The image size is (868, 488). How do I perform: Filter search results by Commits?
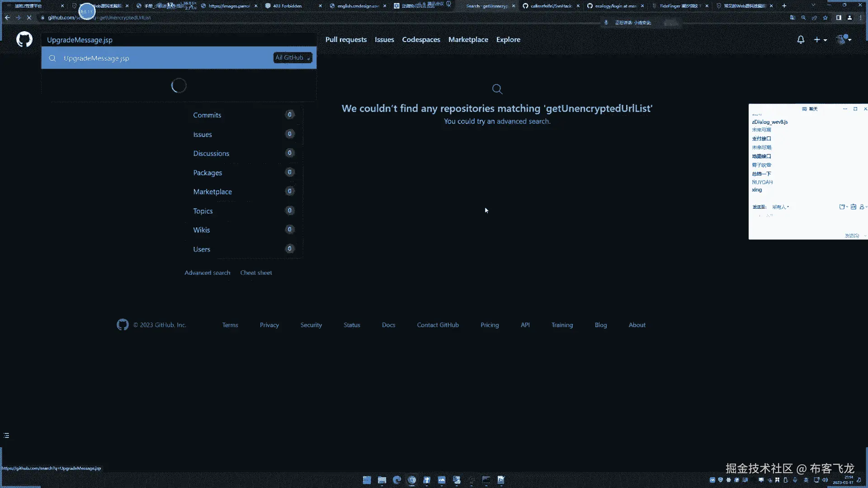pyautogui.click(x=207, y=115)
